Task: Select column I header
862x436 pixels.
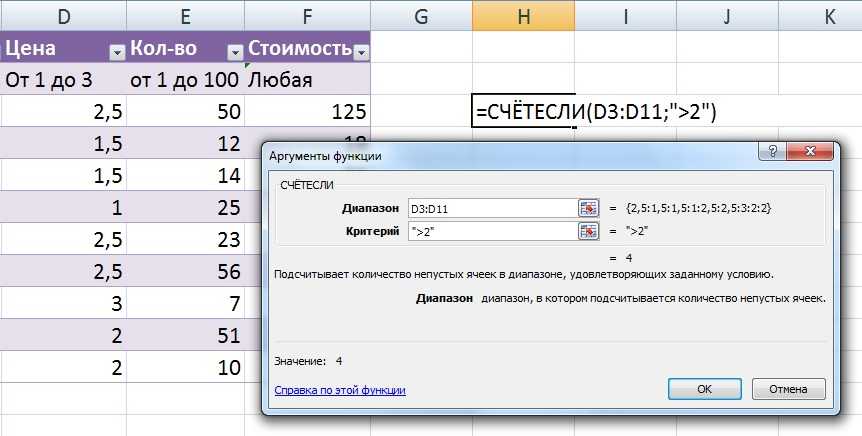Action: (x=626, y=16)
